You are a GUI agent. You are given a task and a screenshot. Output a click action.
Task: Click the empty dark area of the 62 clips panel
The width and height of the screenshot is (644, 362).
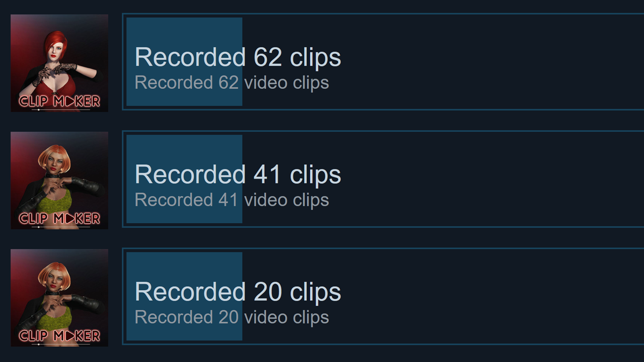click(493, 62)
